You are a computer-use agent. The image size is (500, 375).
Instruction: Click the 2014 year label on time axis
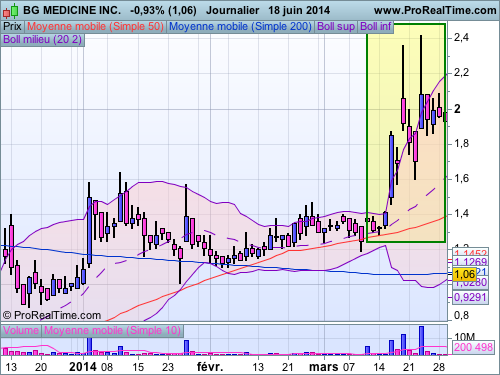click(83, 367)
